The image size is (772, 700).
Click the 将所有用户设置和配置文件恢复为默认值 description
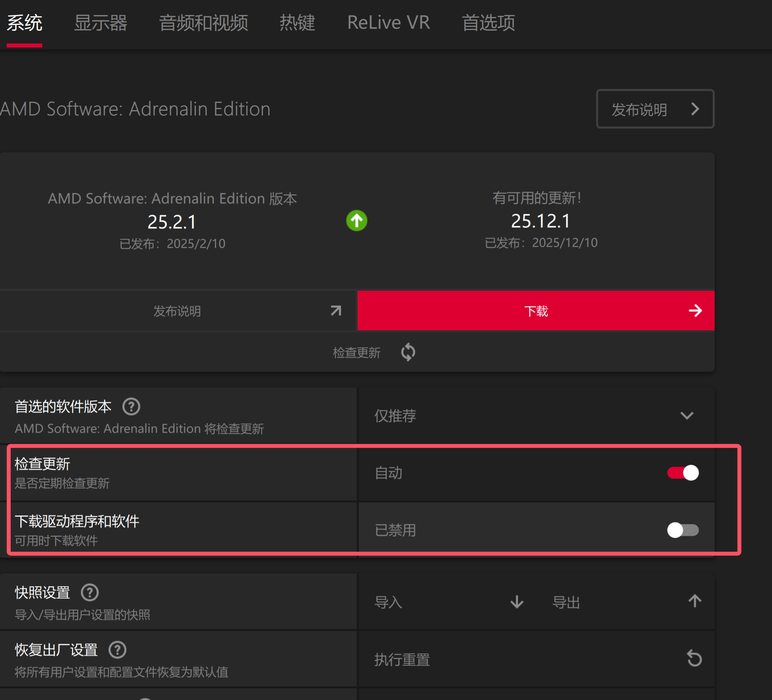(x=121, y=672)
